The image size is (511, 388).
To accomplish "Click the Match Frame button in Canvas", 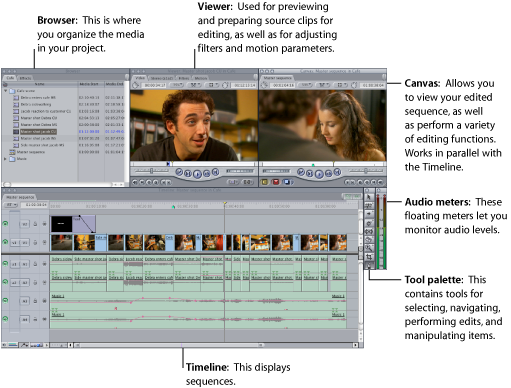I will tap(381, 182).
